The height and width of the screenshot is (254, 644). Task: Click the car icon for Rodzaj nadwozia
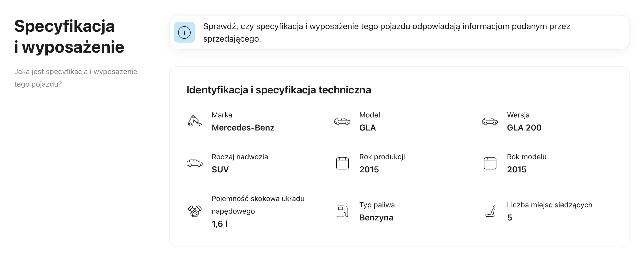[x=194, y=163]
